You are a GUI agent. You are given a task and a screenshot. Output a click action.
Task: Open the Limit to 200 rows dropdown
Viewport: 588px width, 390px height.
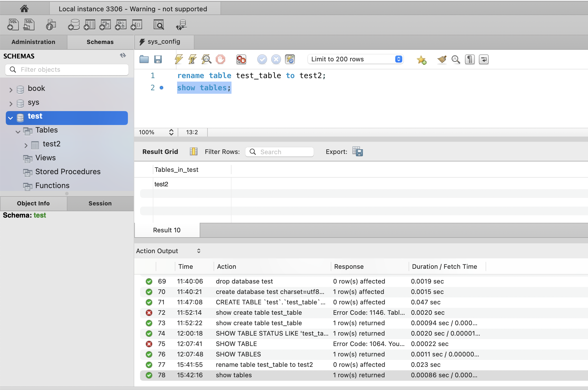[x=398, y=59]
